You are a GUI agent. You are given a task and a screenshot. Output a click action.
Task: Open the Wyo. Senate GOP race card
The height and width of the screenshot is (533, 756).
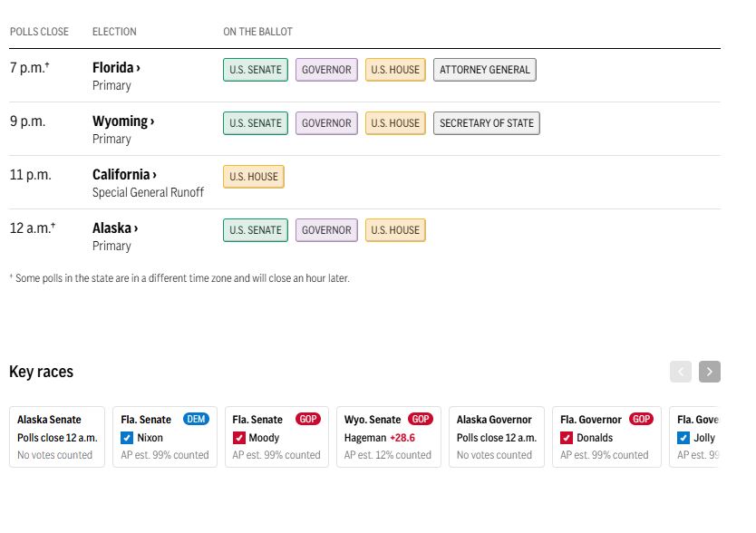click(389, 437)
